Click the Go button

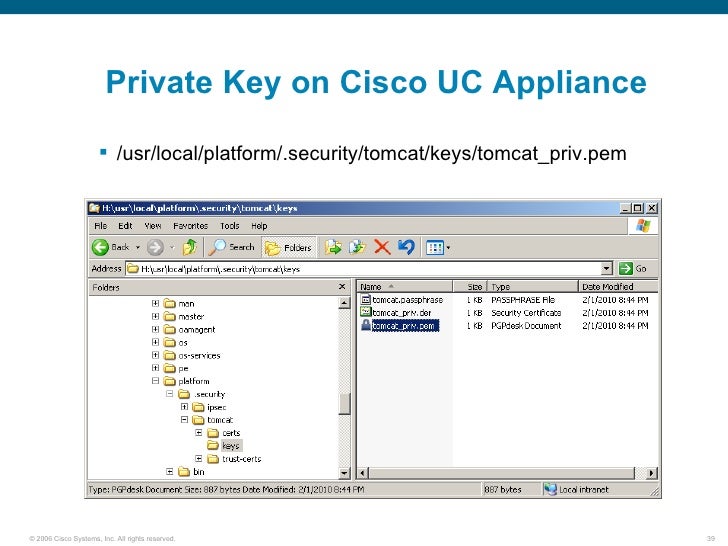pyautogui.click(x=633, y=269)
